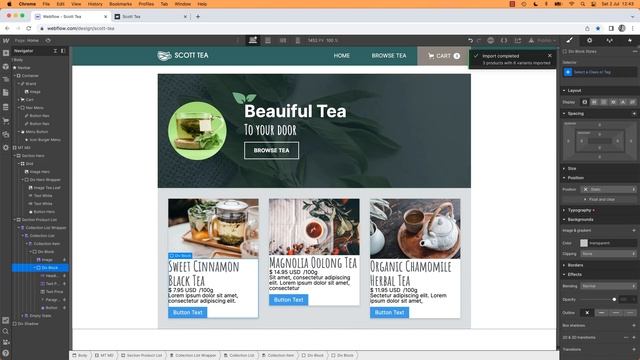Open the Interactions lightning tab
640x360 pixels.
[x=629, y=40]
